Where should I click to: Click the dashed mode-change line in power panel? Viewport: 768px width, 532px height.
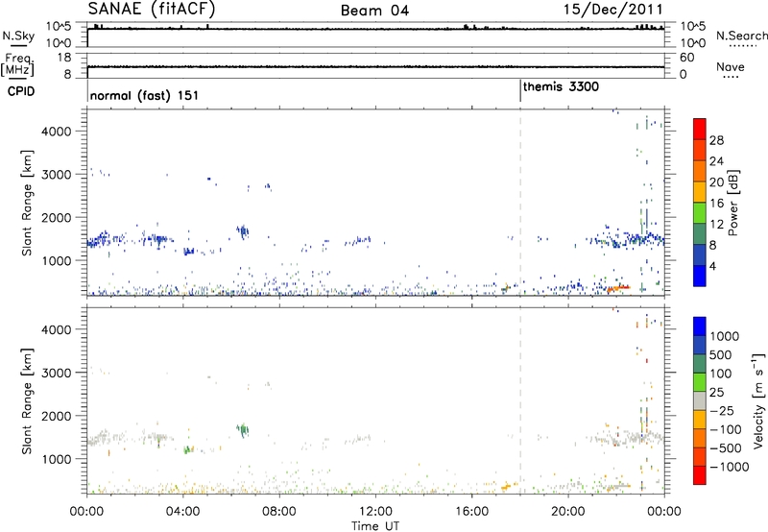(520, 202)
